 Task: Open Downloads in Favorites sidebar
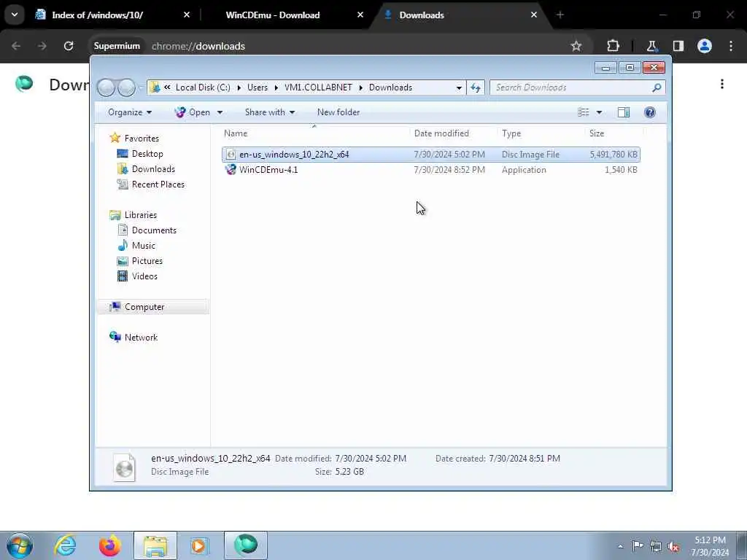click(153, 168)
